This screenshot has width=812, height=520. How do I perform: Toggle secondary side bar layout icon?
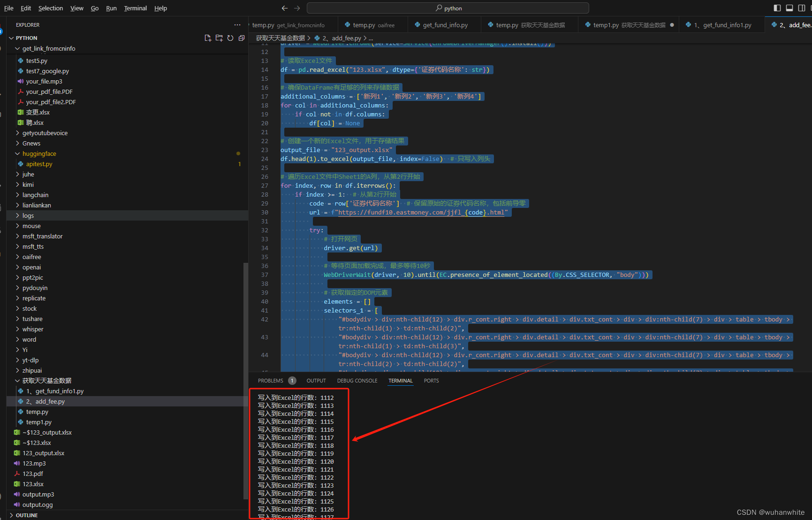click(x=802, y=8)
